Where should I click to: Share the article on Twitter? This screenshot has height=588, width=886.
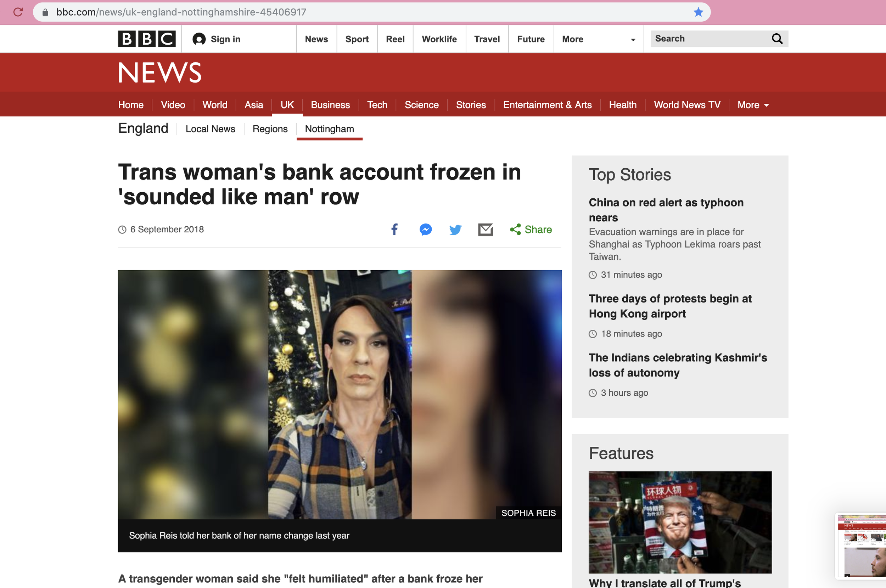(x=455, y=230)
